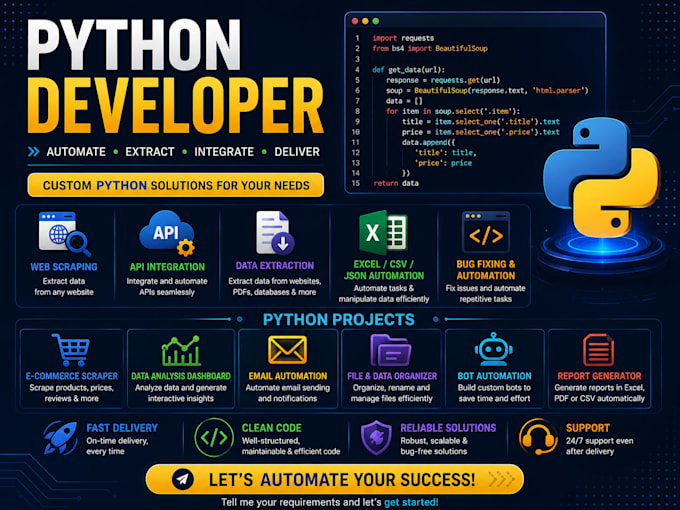Click the Let's Automate Your Success button

tap(334, 479)
